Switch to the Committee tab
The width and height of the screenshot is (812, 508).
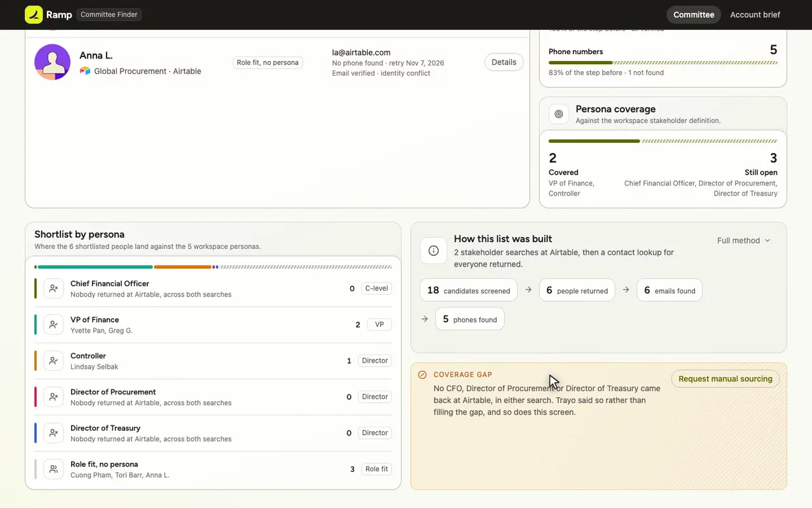[693, 15]
